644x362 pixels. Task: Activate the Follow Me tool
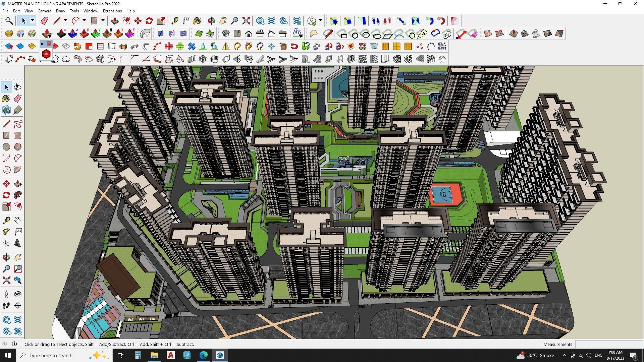[x=18, y=195]
